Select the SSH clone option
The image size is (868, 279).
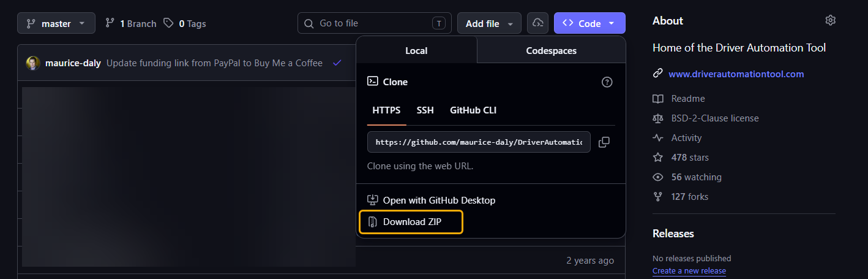425,110
